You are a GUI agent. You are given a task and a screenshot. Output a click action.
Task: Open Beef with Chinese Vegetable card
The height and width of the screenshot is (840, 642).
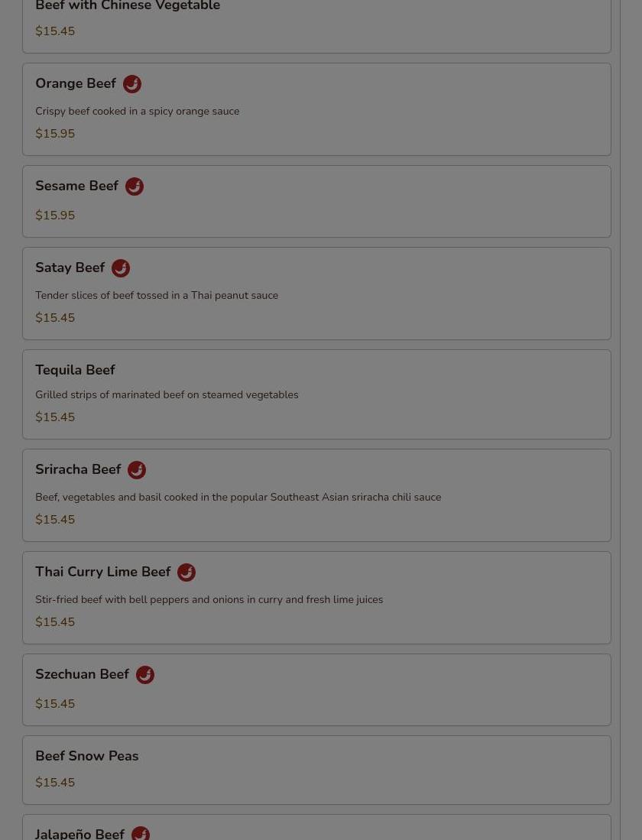tap(316, 24)
